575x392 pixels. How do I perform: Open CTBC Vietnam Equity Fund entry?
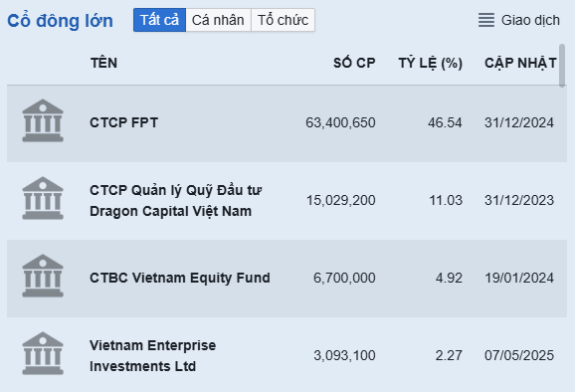coord(180,278)
